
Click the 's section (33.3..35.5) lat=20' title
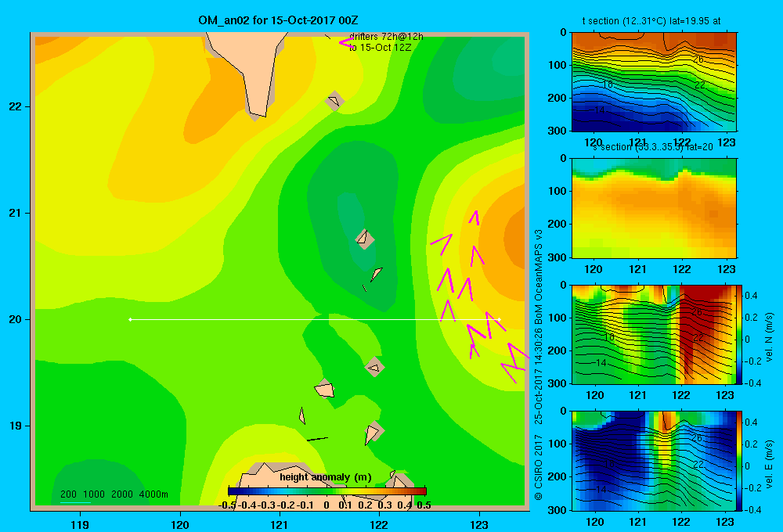[x=653, y=147]
